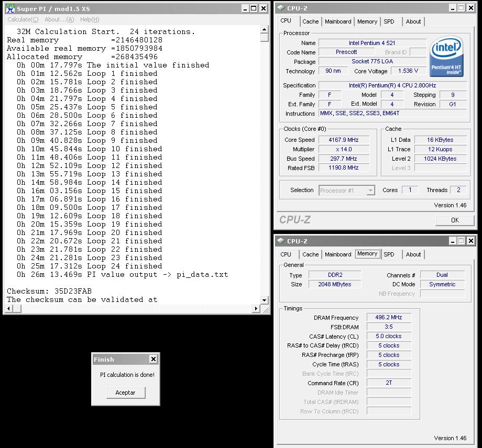This screenshot has height=448, width=482.
Task: Click the Intel Pentium 4 HT logo
Action: click(x=446, y=57)
